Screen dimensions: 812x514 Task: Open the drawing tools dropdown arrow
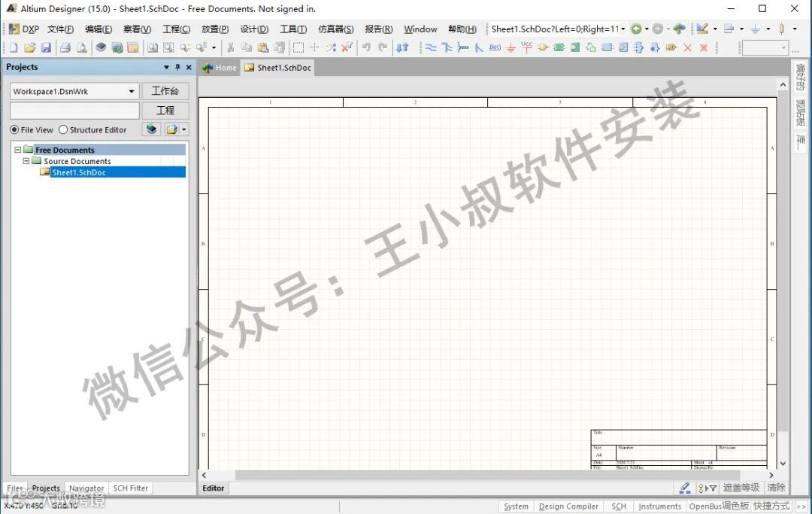click(715, 29)
